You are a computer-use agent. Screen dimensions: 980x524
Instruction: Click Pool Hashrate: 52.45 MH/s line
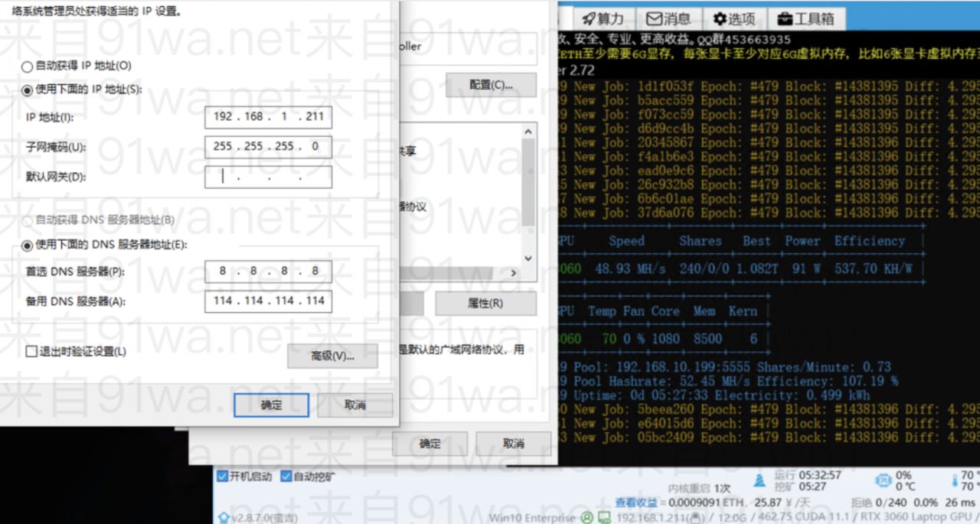pos(728,381)
